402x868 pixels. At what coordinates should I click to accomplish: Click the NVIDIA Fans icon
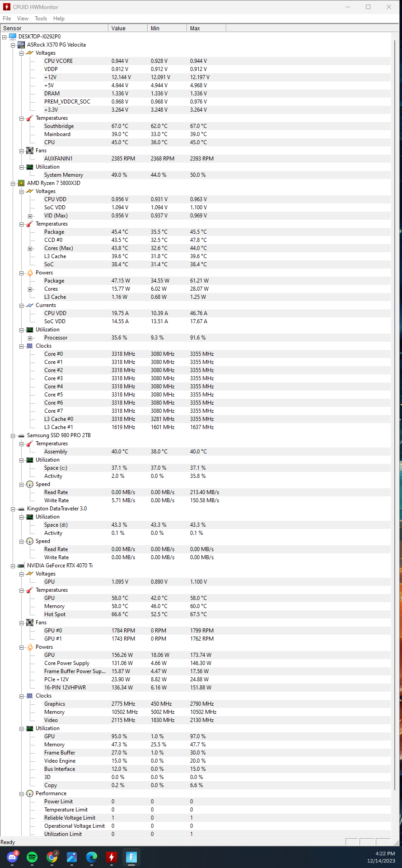[x=30, y=623]
